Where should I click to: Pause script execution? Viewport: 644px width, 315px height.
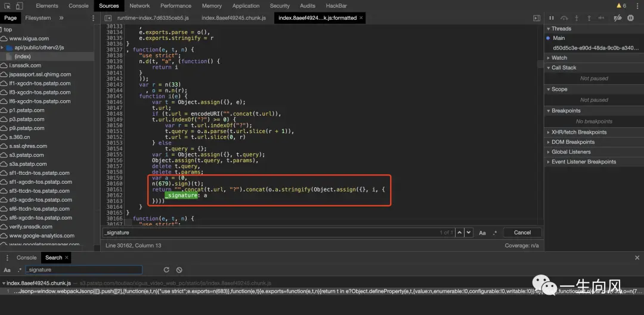click(552, 18)
